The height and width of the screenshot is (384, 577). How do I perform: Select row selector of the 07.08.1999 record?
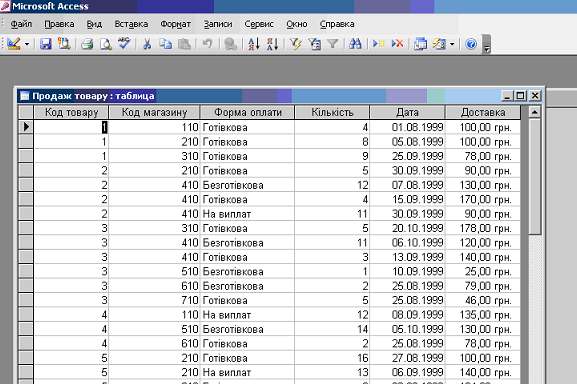pyautogui.click(x=26, y=185)
